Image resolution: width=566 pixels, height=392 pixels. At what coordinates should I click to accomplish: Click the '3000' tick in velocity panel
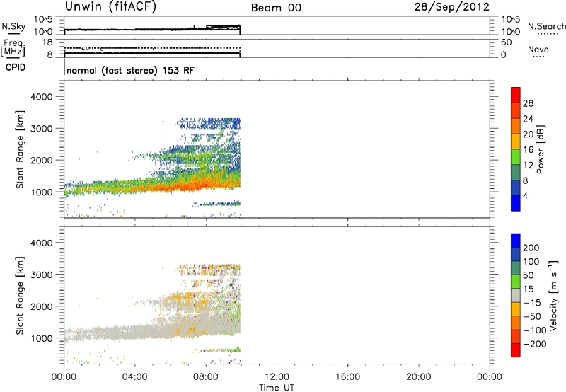pos(41,275)
